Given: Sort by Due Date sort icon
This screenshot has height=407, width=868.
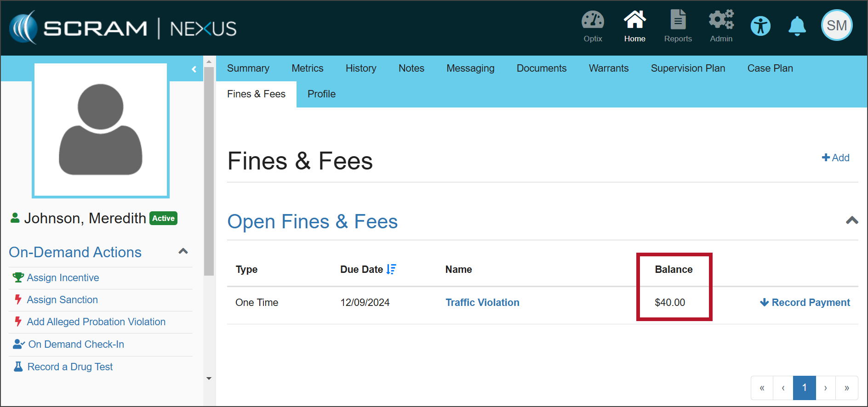Looking at the screenshot, I should (391, 270).
